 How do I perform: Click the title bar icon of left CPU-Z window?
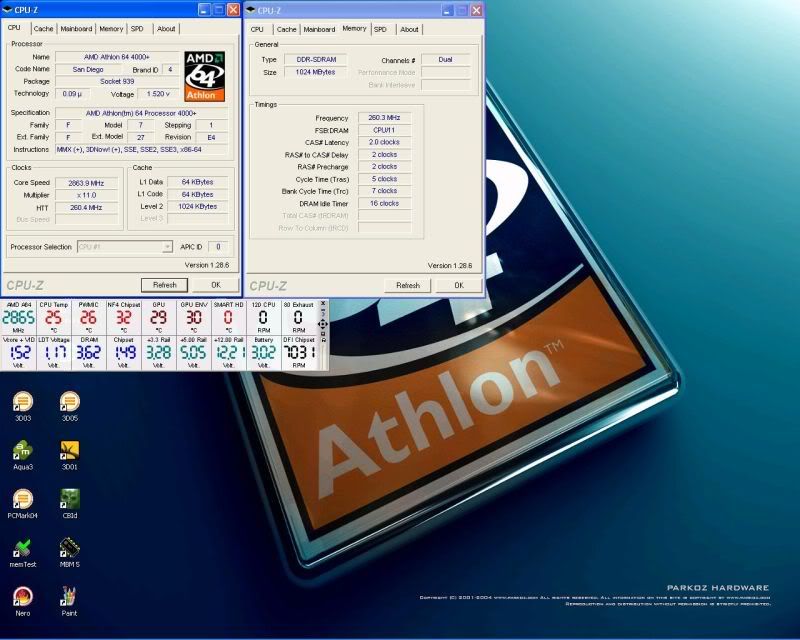click(7, 10)
